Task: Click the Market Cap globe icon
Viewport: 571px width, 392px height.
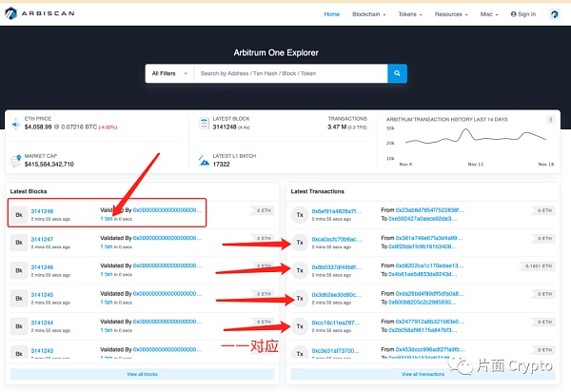Action: coord(15,161)
